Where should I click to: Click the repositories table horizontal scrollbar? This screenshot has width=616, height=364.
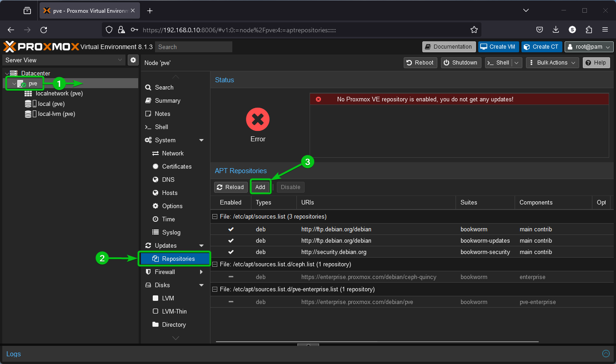coord(377,341)
